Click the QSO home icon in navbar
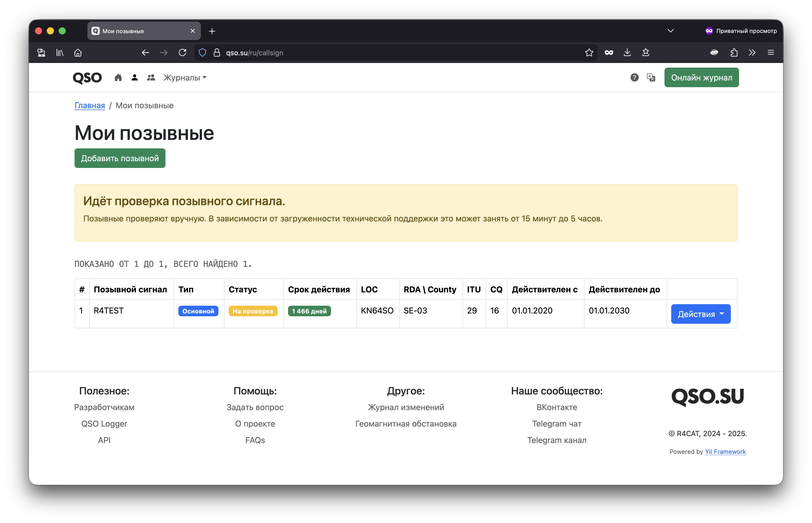 tap(118, 78)
